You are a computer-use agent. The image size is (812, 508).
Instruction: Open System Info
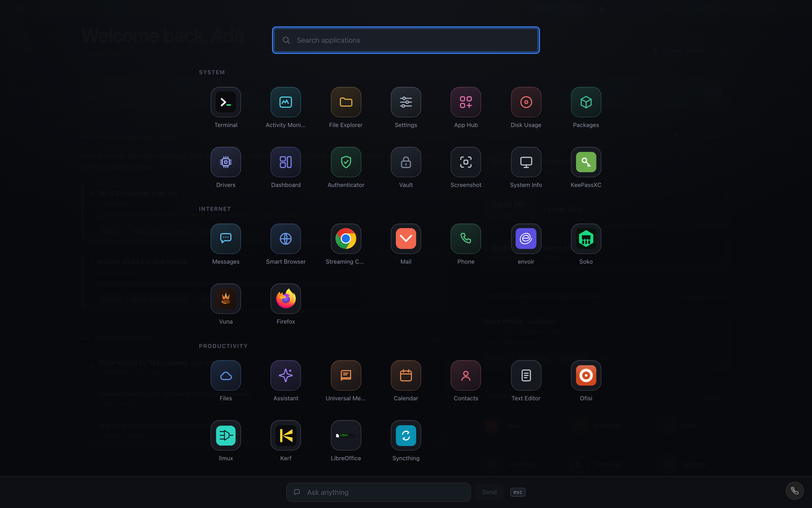tap(526, 162)
